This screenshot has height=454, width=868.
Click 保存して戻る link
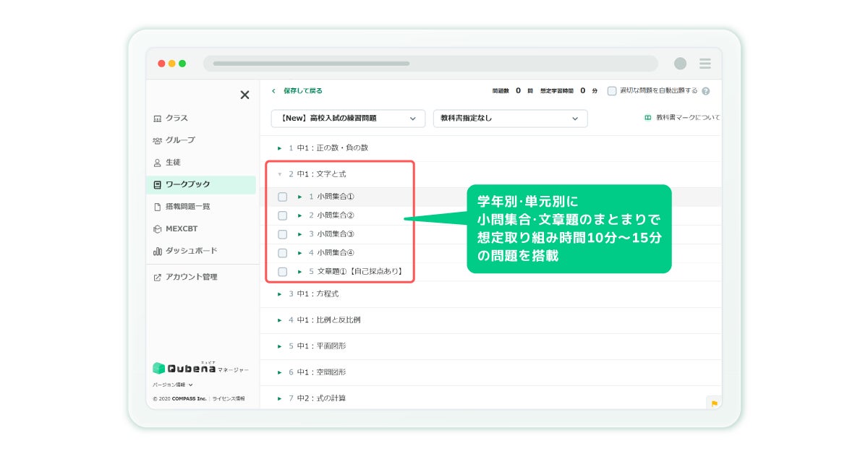(303, 91)
